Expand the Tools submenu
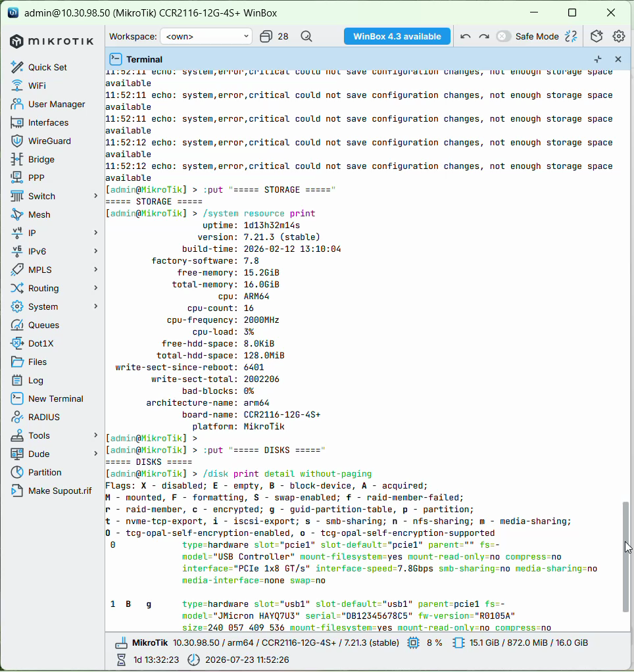 coord(95,435)
